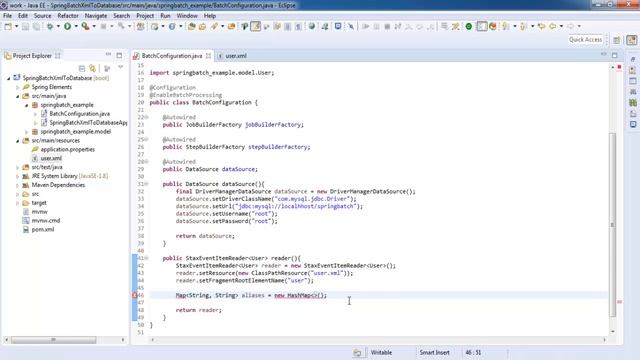
Task: Click the Quick Access search field
Action: click(x=585, y=40)
